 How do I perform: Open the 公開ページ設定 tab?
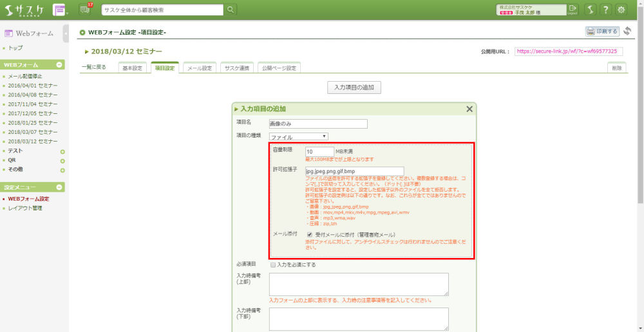(x=278, y=68)
